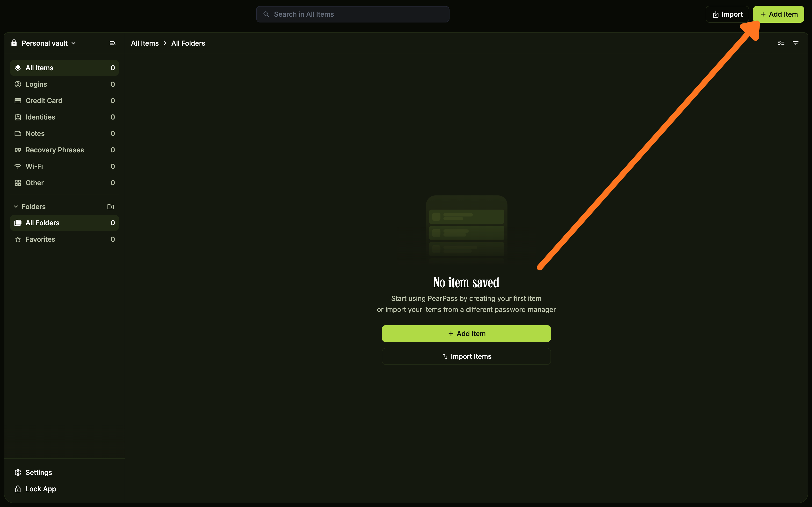Screen dimensions: 812x507
Task: Click the Identities sidebar icon
Action: coord(18,117)
